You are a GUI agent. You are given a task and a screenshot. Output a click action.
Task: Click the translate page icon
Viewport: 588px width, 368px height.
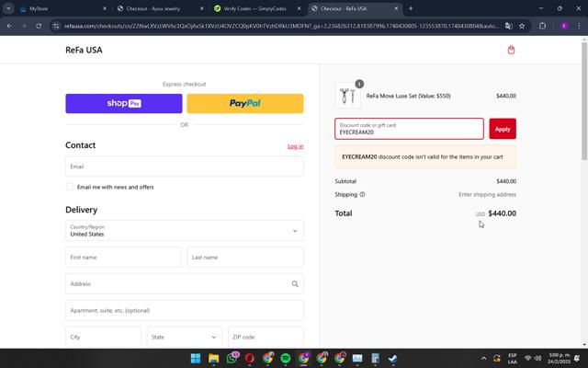(508, 26)
